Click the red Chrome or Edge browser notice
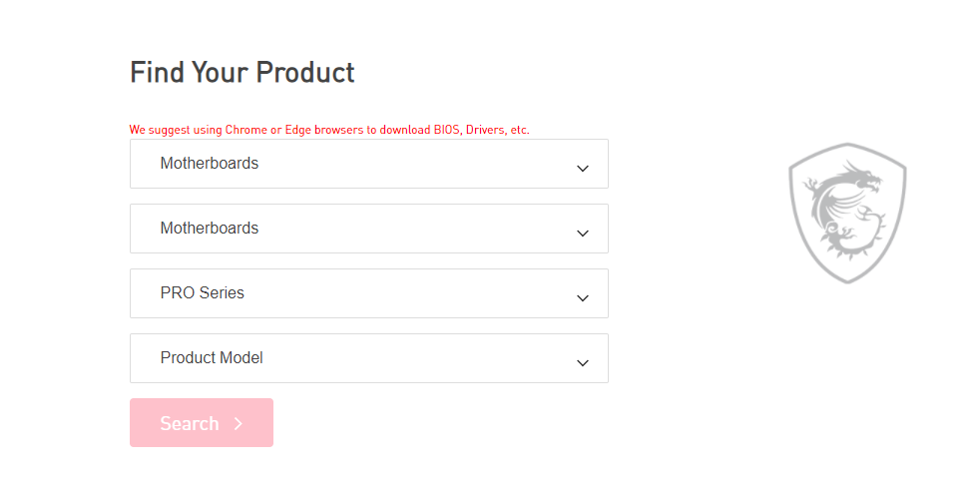The width and height of the screenshot is (980, 489). pos(329,130)
